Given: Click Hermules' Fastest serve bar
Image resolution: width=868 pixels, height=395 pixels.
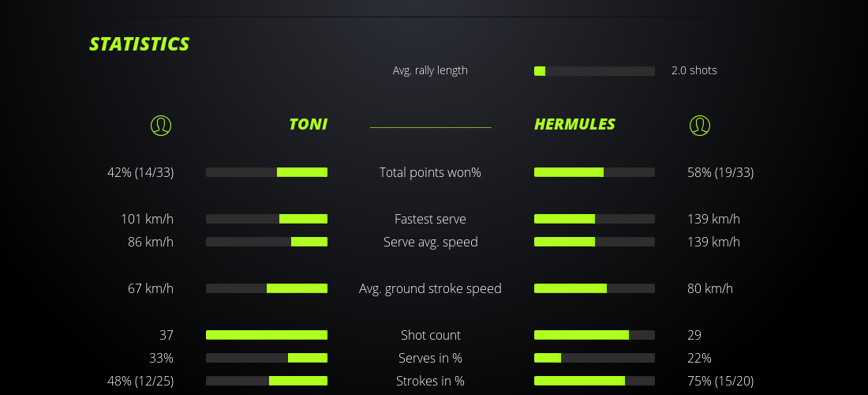Looking at the screenshot, I should (594, 219).
